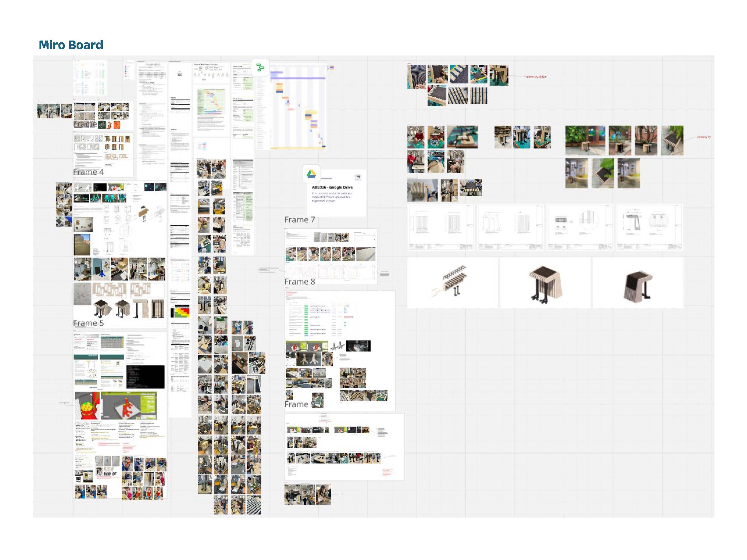
Task: Select the stool photo beside green plant wall
Action: (585, 141)
